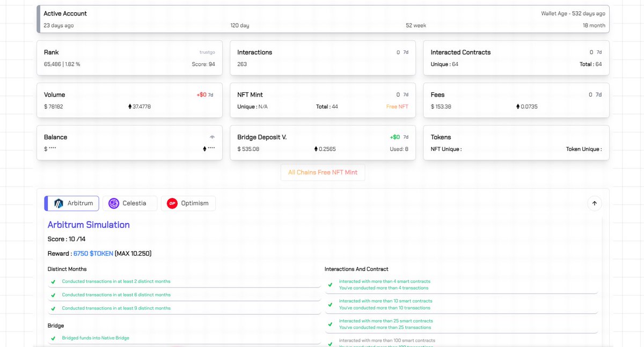Click the $ 78182 volume value
Viewport: 644px width, 347px height.
pos(53,107)
